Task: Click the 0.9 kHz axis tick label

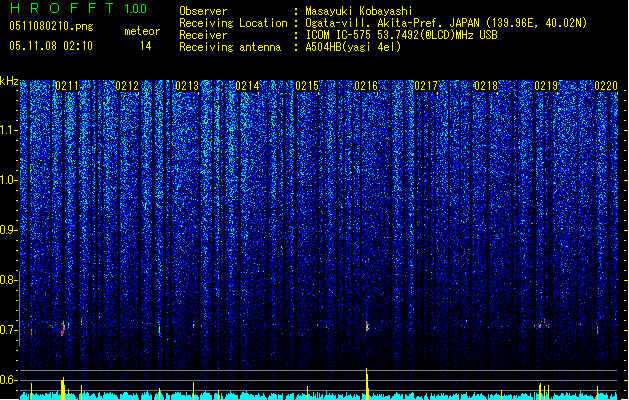Action: click(9, 230)
